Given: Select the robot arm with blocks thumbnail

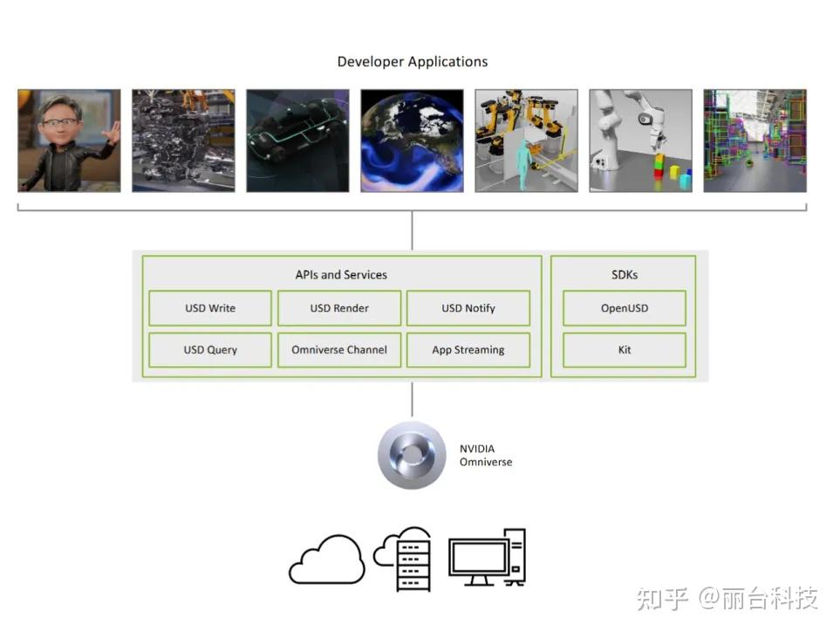Looking at the screenshot, I should click(x=640, y=140).
